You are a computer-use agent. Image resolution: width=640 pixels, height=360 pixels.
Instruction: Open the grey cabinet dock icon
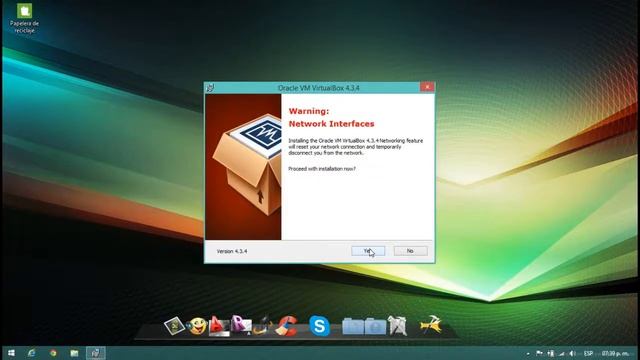click(397, 326)
